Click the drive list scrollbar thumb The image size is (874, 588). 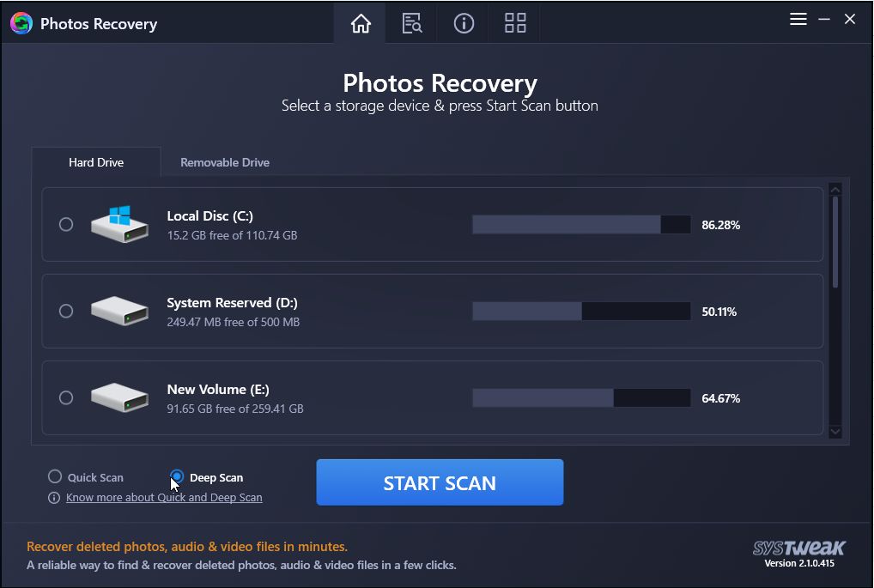click(835, 242)
